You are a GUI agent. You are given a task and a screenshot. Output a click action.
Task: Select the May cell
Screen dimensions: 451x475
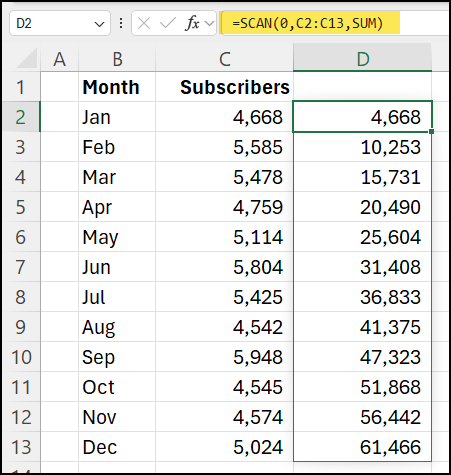point(117,237)
